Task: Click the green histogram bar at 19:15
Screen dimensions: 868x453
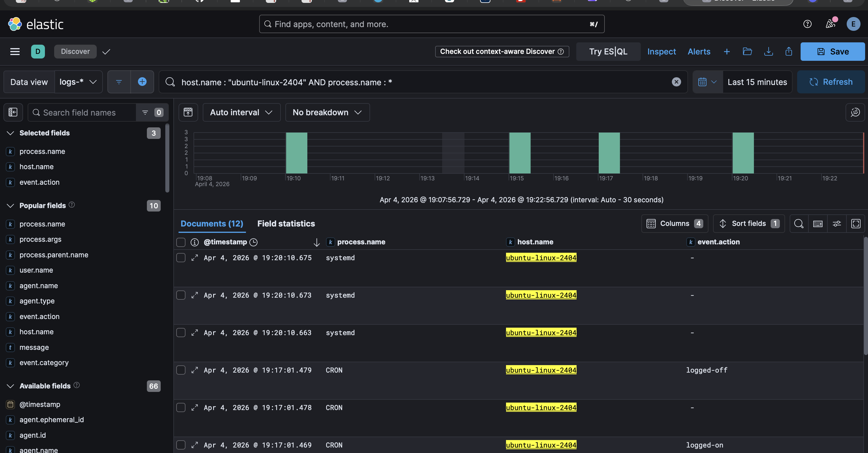Action: click(520, 153)
